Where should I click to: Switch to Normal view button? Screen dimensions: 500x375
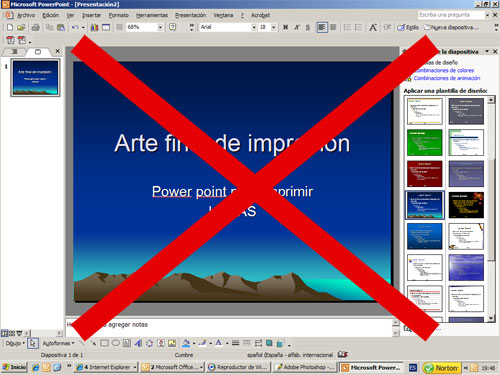(x=5, y=333)
